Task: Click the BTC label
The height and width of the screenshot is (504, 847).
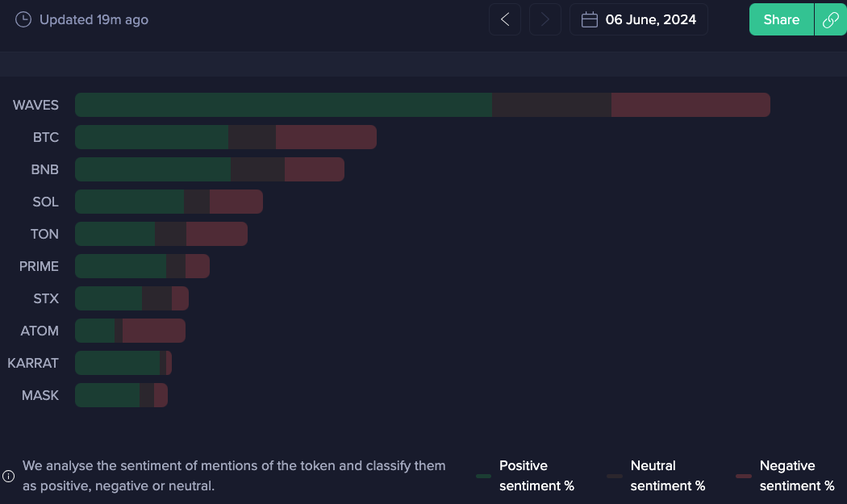Action: (46, 137)
